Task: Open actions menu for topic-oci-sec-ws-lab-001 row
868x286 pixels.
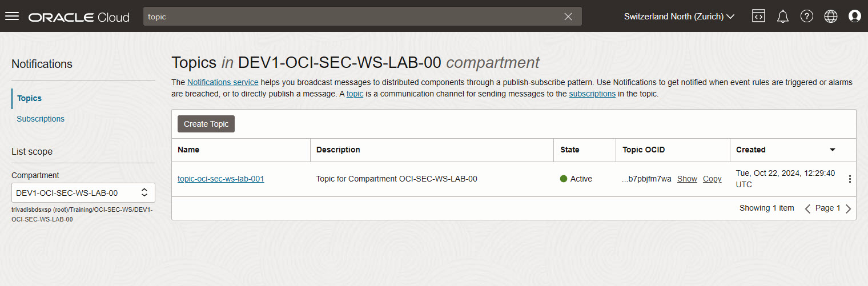Action: (x=850, y=179)
